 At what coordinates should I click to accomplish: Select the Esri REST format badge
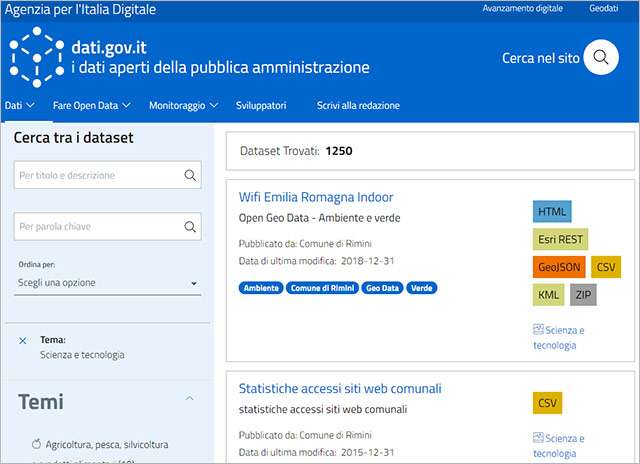(x=560, y=239)
